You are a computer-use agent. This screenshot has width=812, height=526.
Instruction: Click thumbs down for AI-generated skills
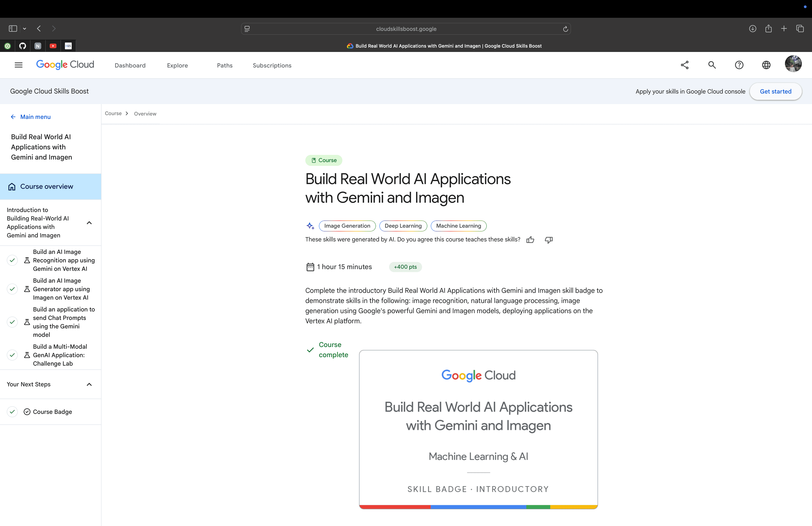[549, 240]
